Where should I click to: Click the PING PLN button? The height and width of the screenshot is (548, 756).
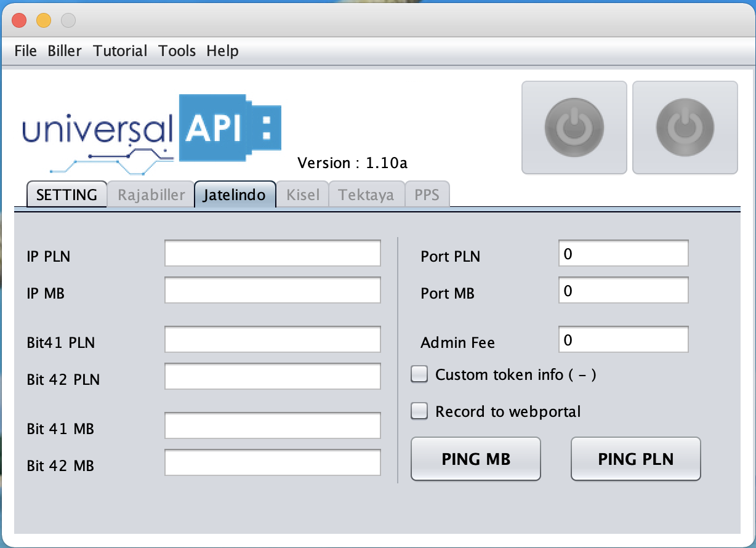[636, 459]
